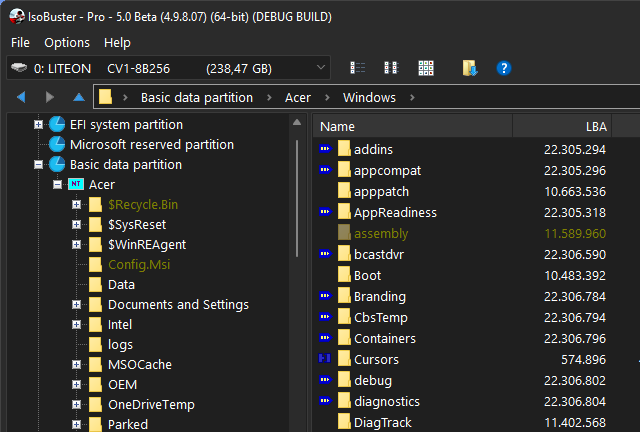Select the Intel folder in tree
Image resolution: width=640 pixels, height=432 pixels.
pos(120,324)
